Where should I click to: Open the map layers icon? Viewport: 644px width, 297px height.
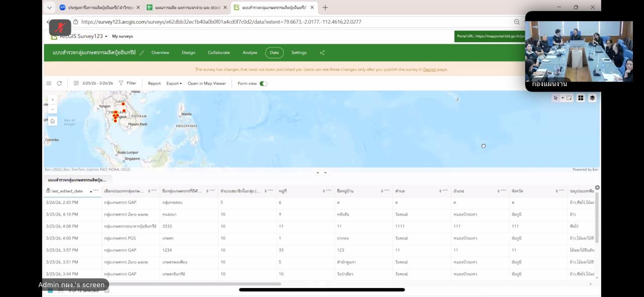(x=592, y=98)
